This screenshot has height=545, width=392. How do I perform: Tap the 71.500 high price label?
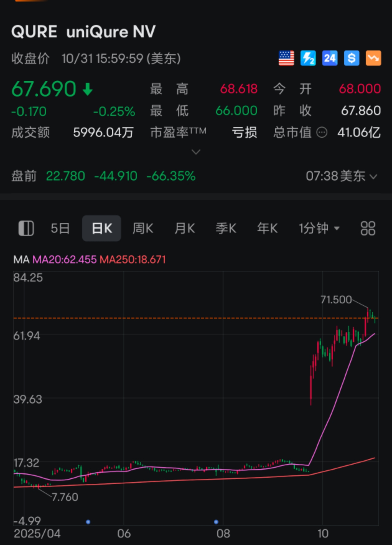[336, 300]
